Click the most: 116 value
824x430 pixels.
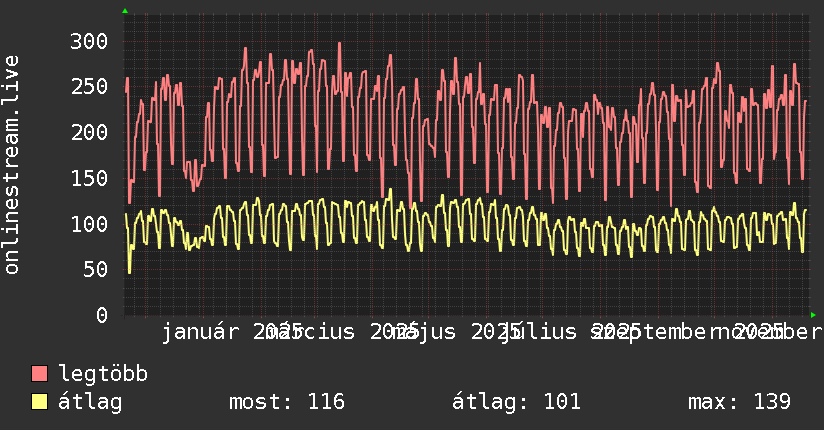pyautogui.click(x=287, y=402)
